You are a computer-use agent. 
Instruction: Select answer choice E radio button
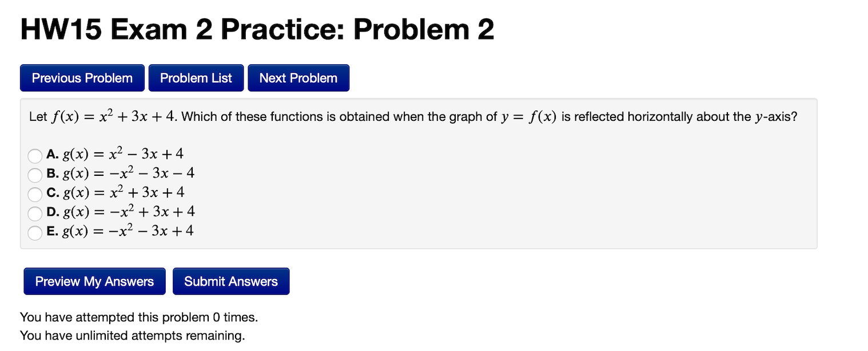point(34,232)
